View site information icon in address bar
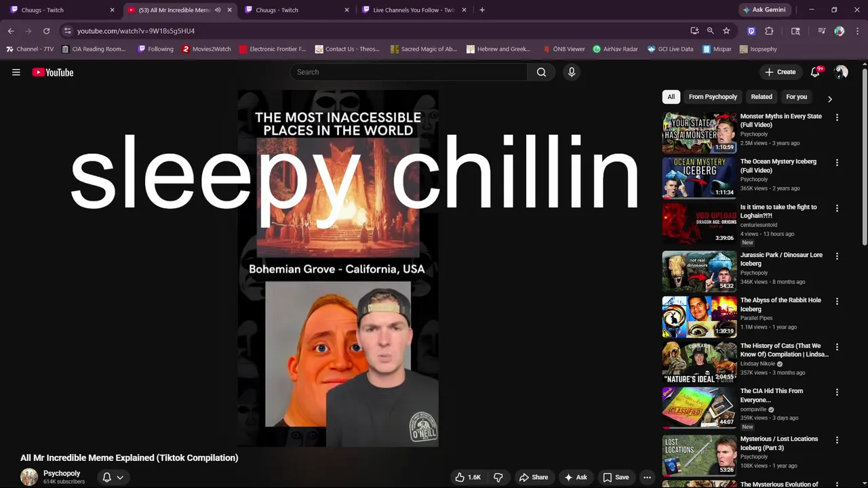The height and width of the screenshot is (488, 868). pyautogui.click(x=67, y=30)
